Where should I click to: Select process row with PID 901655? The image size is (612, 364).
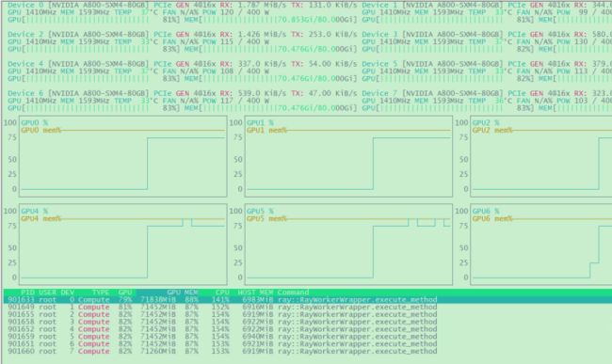pos(222,314)
